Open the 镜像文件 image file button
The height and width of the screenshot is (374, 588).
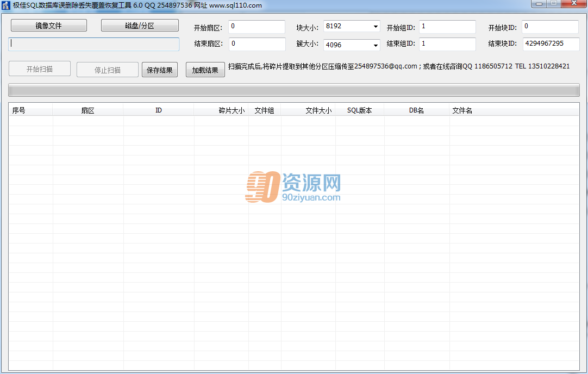coord(49,26)
